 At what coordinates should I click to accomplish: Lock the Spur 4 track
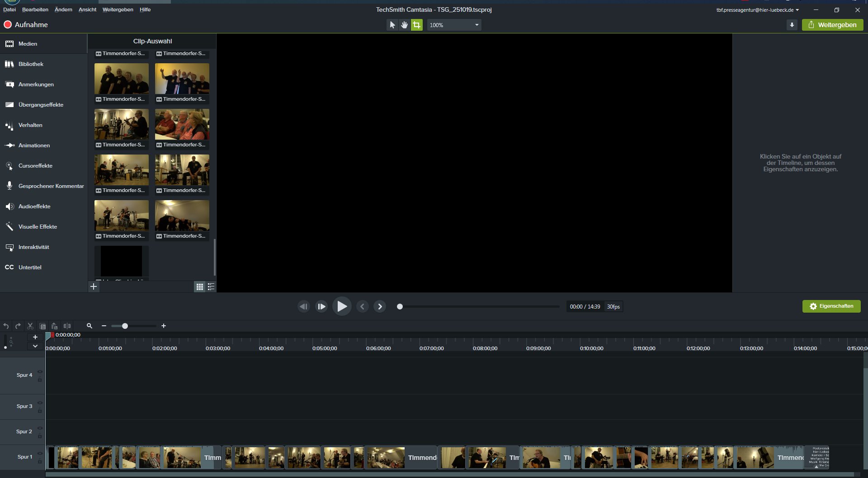click(x=40, y=380)
